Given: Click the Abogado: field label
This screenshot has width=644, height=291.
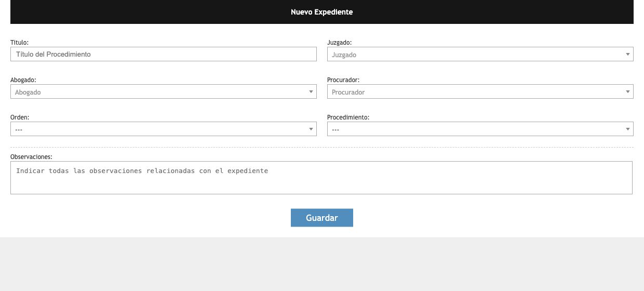Looking at the screenshot, I should (x=23, y=80).
